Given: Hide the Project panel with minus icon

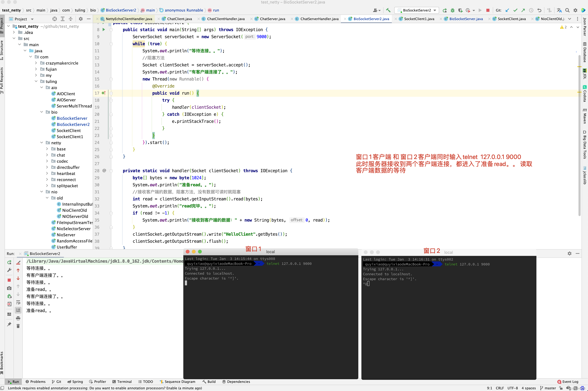Looking at the screenshot, I should coord(88,19).
